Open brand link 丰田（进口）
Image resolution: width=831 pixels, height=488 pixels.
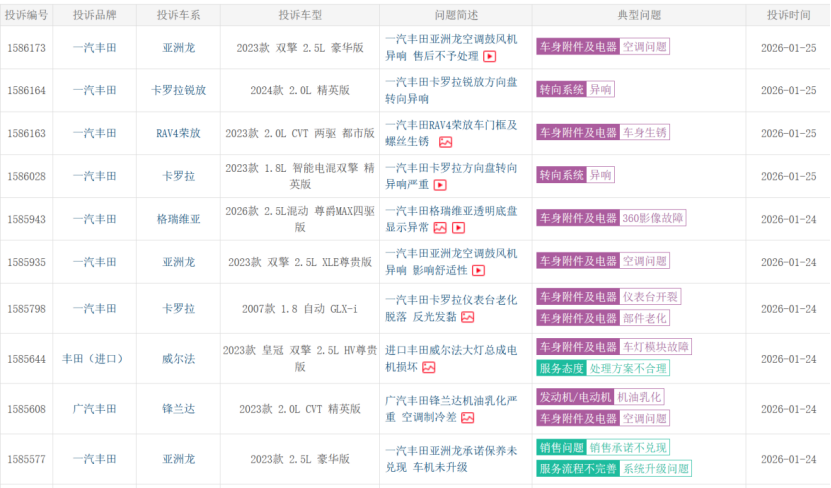(x=94, y=359)
